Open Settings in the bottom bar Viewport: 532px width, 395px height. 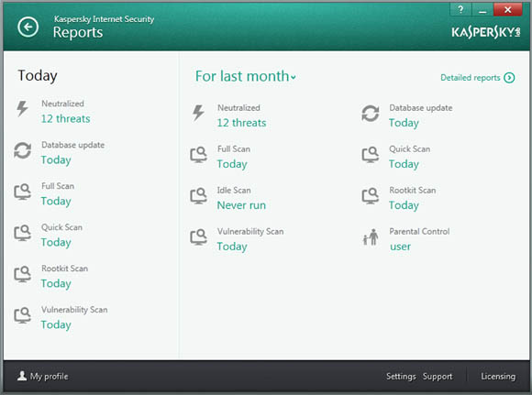401,377
